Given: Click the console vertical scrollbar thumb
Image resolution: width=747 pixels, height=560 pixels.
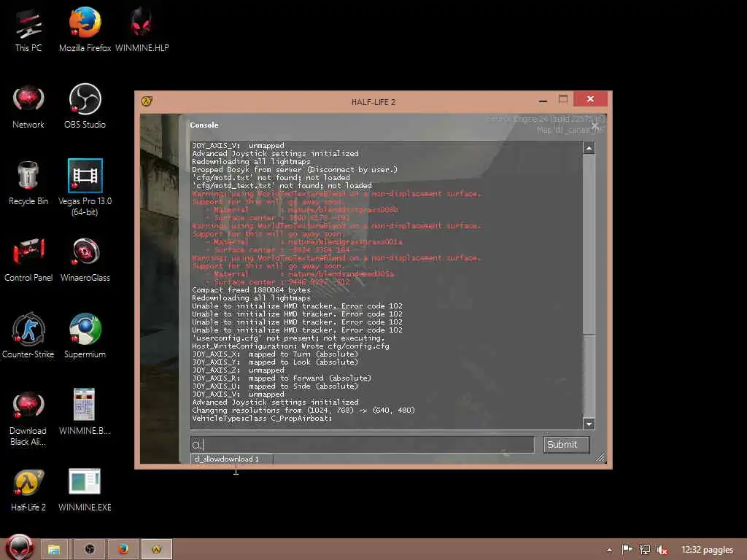Looking at the screenshot, I should tap(589, 245).
